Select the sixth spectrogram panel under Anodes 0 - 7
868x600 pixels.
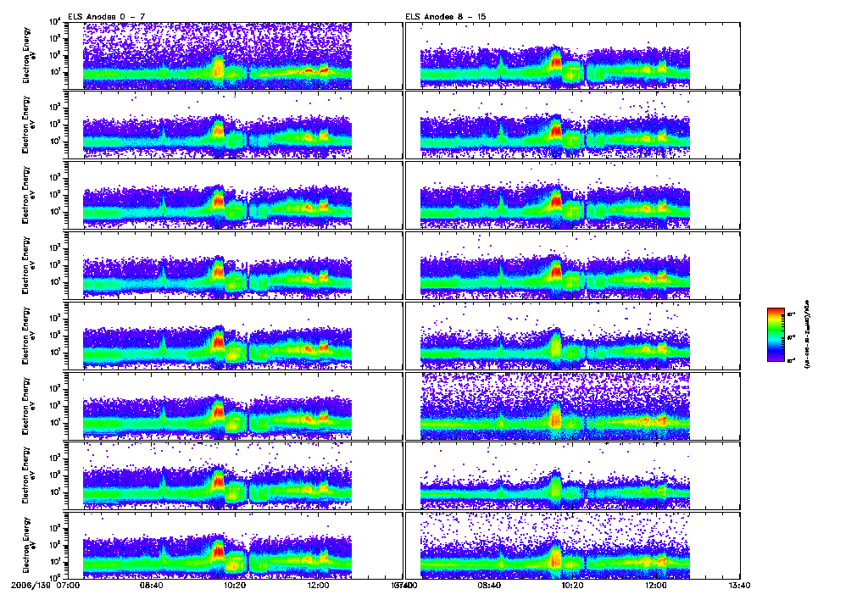click(x=234, y=406)
